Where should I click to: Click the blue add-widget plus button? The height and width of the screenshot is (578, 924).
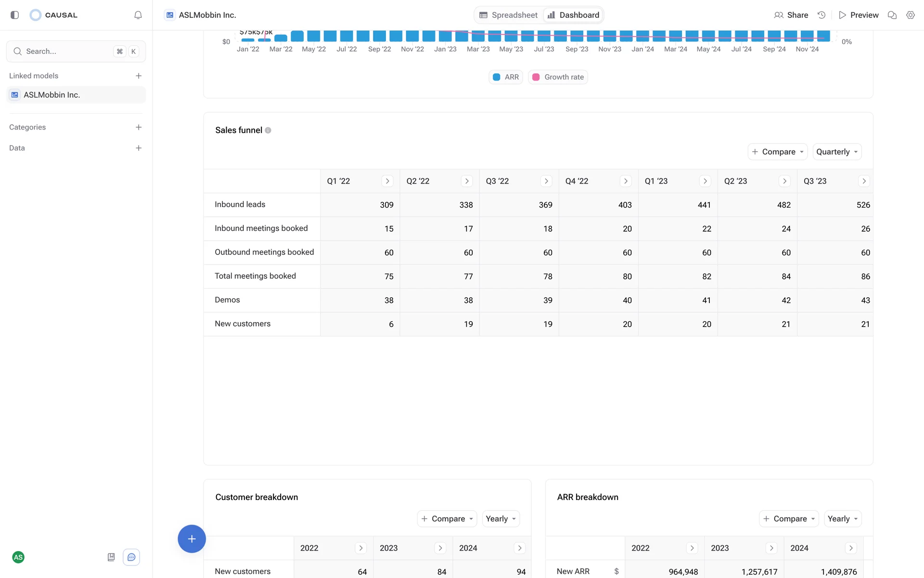192,539
